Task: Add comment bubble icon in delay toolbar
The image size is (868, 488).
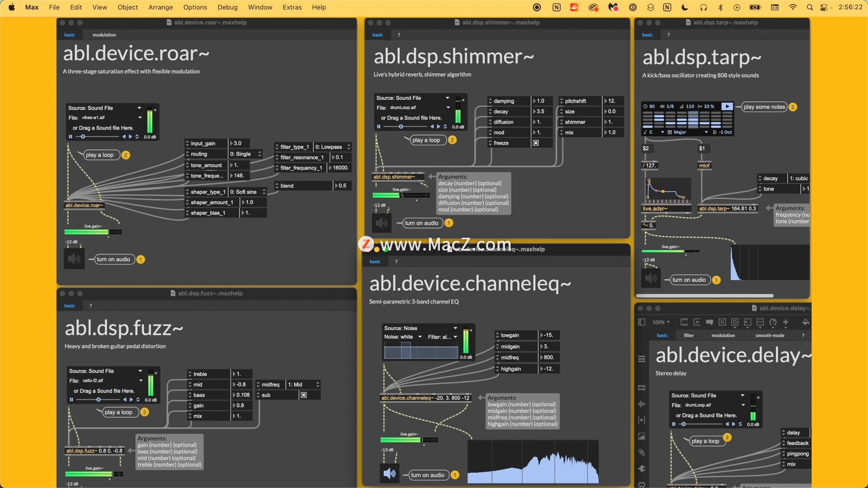Action: click(709, 322)
